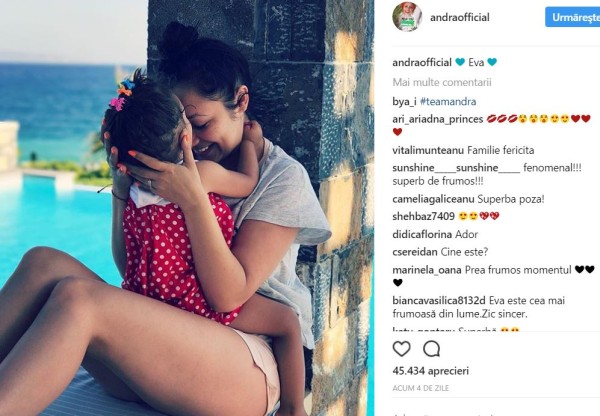The image size is (600, 416).
Task: Open shehbaz7409 commenter profile
Action: [423, 216]
